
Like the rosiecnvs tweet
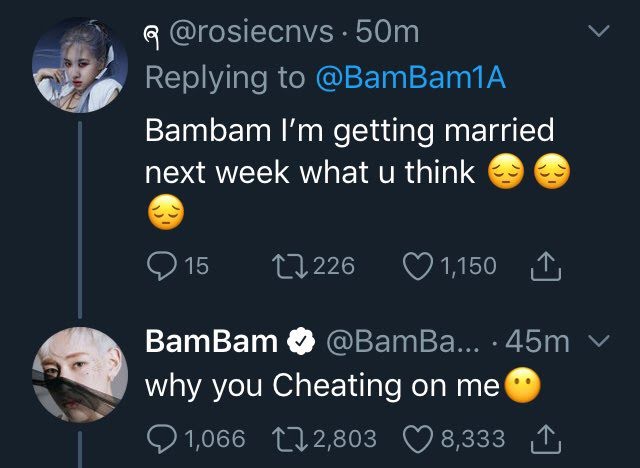click(x=417, y=265)
